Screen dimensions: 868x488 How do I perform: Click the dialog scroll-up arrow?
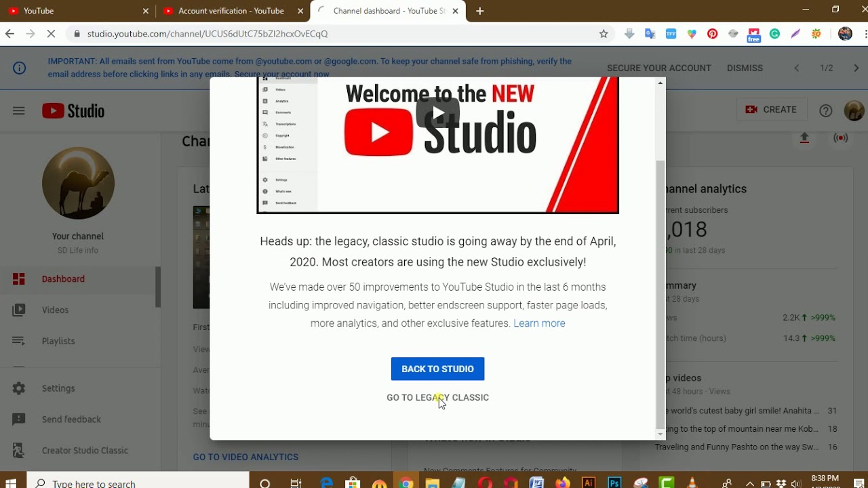tap(660, 83)
